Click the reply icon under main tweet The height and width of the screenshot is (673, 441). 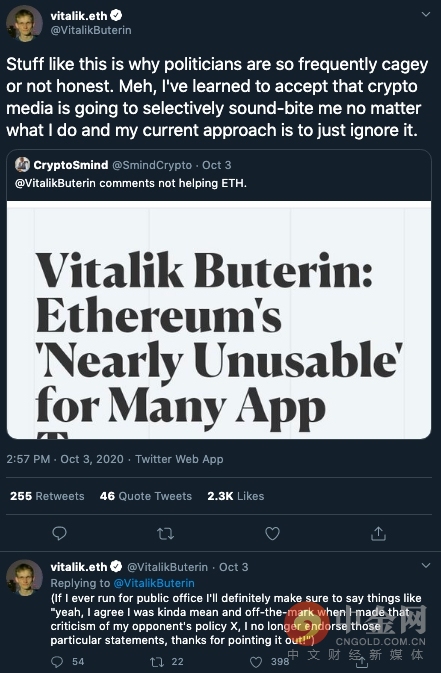coord(59,534)
